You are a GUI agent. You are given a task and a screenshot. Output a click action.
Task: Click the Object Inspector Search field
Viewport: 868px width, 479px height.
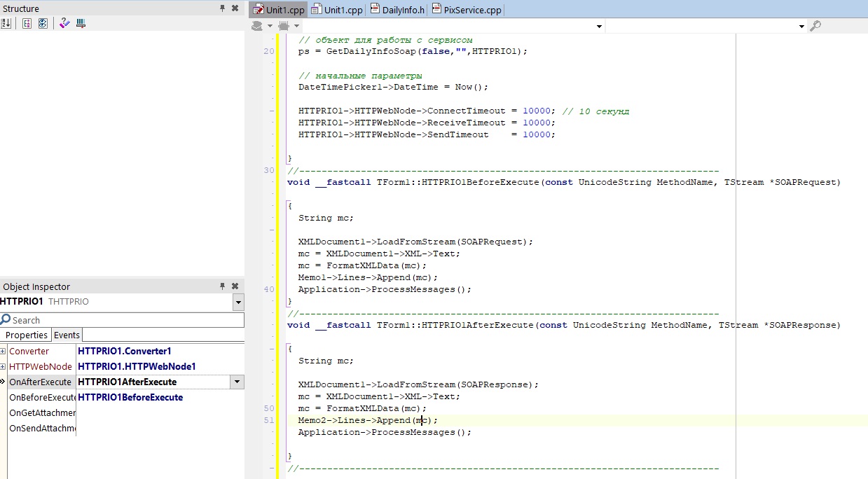(122, 320)
